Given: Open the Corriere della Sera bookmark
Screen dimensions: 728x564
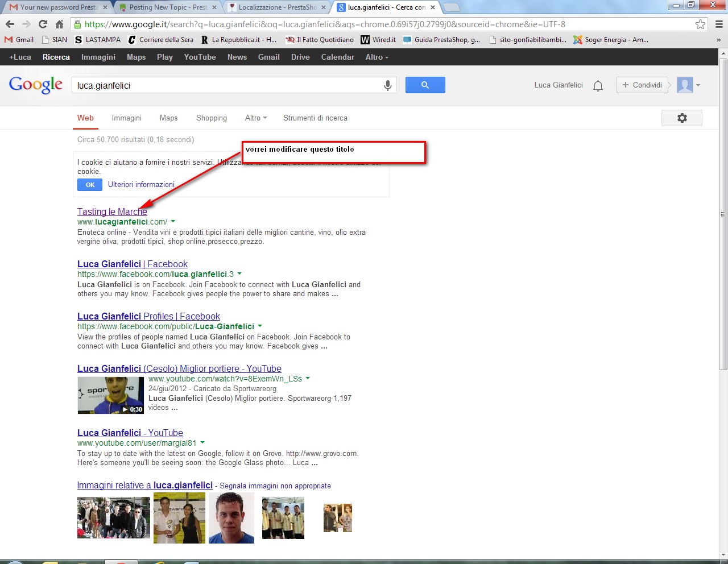Looking at the screenshot, I should point(161,40).
